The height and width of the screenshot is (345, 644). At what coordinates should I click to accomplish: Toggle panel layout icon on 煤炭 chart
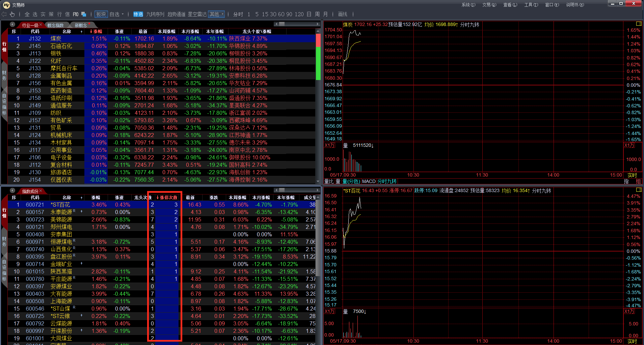[638, 24]
